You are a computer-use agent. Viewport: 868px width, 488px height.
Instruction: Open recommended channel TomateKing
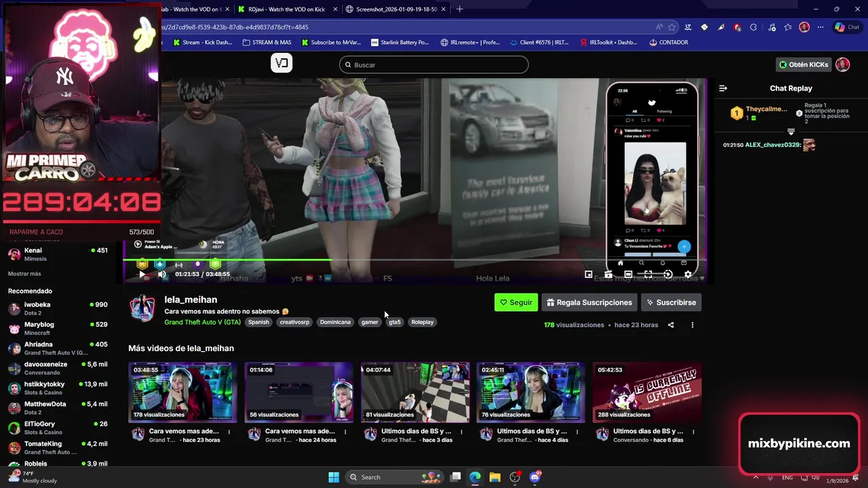[58, 447]
